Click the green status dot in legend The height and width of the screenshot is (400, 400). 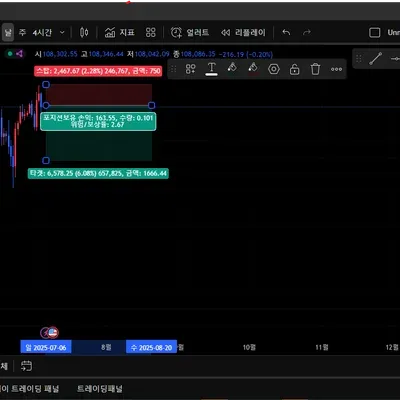pyautogui.click(x=10, y=53)
